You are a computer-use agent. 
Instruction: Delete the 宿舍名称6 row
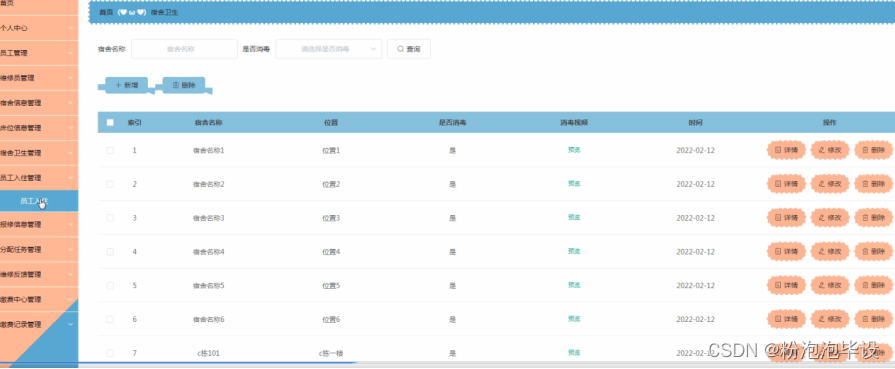pos(873,319)
